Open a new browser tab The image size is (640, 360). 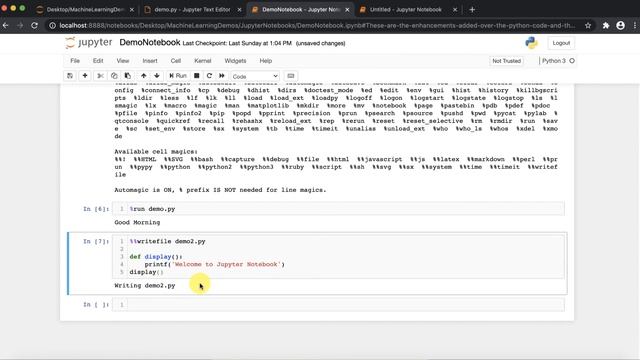click(x=472, y=9)
